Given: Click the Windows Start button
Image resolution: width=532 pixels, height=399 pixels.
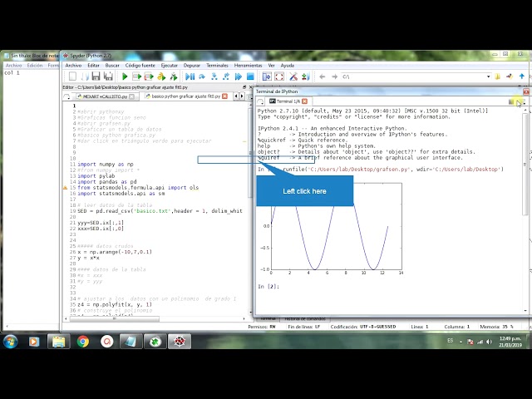Looking at the screenshot, I should [x=11, y=342].
